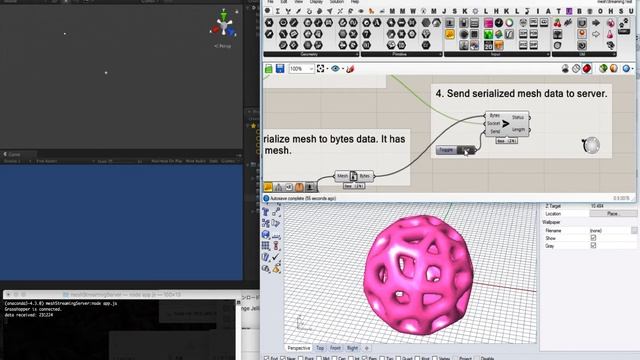Open the Gizmos dropdown in the Game view
The width and height of the screenshot is (640, 360).
click(229, 161)
